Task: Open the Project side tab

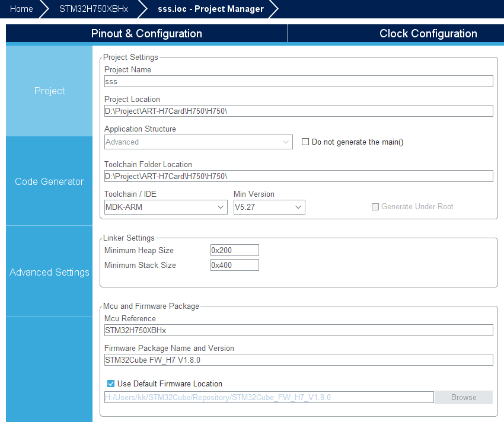Action: coord(49,91)
